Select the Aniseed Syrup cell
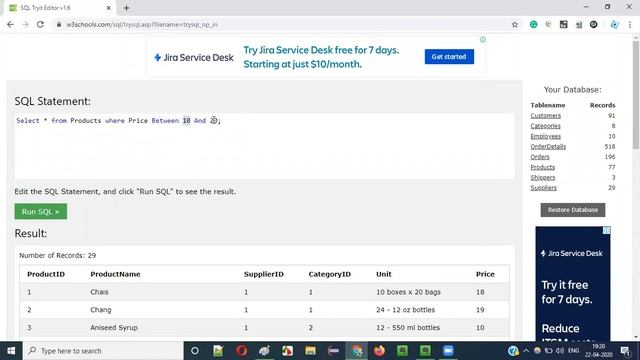Image resolution: width=640 pixels, height=360 pixels. 114,328
